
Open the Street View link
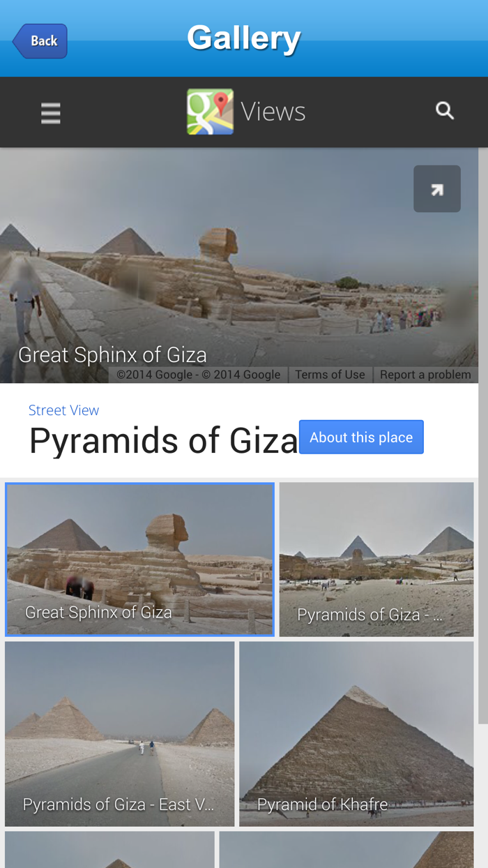63,410
